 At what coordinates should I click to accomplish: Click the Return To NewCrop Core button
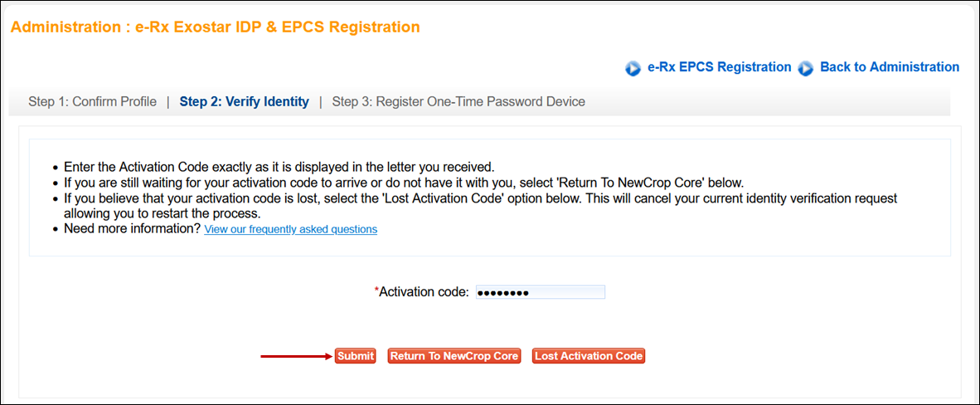coord(454,356)
